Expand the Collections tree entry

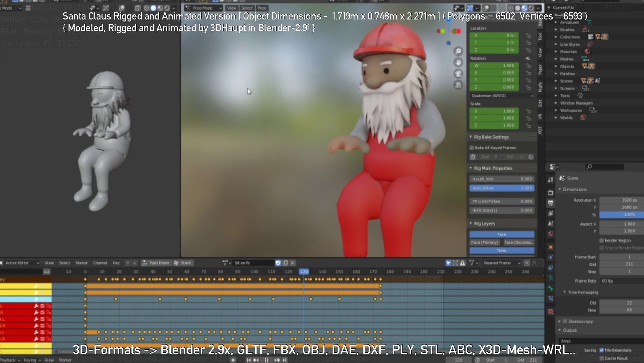(556, 37)
